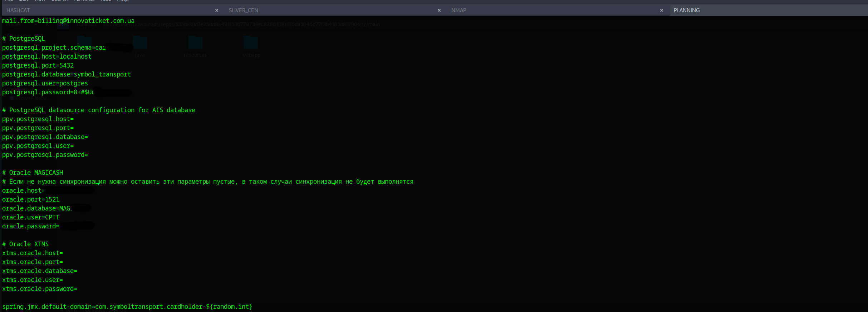
Task: Open the Terminal menu in the menu bar
Action: 84,1
